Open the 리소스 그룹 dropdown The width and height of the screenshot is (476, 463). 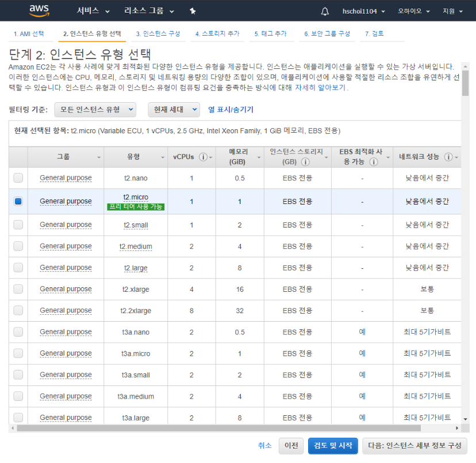coord(149,11)
